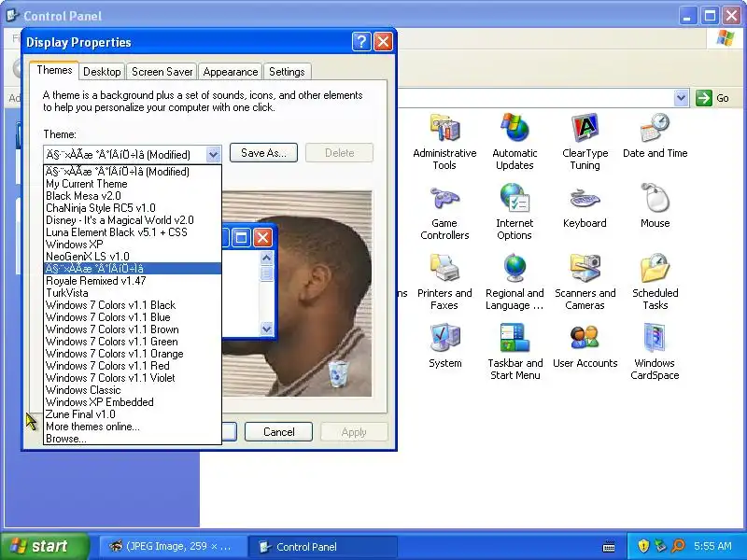This screenshot has height=560, width=747.
Task: Select Royale Remixed v1.47 theme
Action: 133,281
